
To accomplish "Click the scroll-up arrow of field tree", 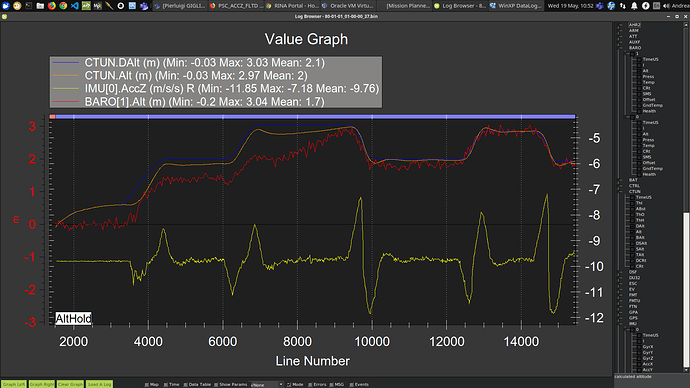I will click(x=686, y=25).
